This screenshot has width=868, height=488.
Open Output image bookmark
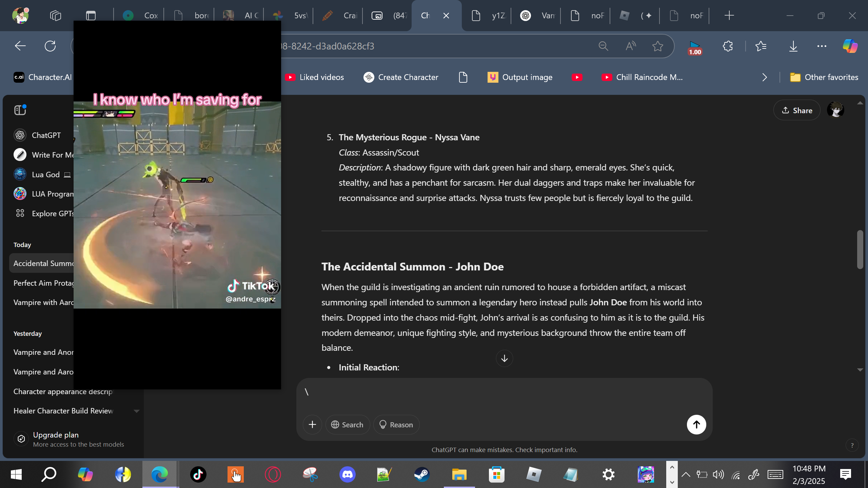click(520, 77)
